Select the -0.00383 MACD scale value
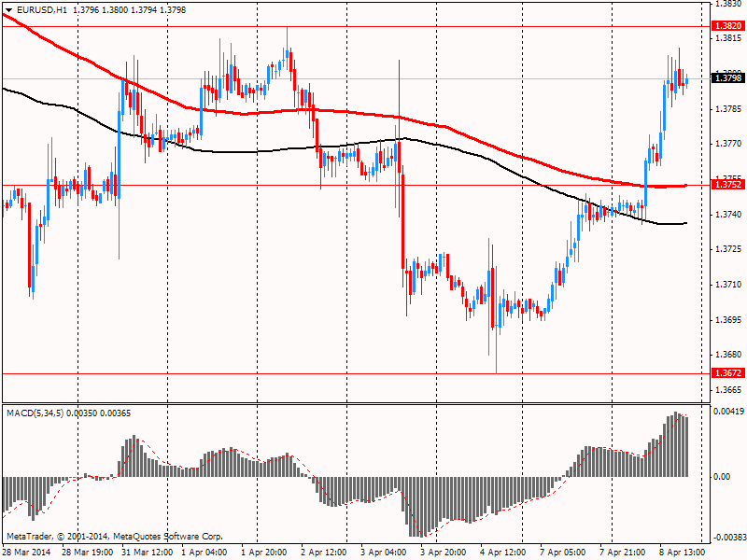 point(728,538)
